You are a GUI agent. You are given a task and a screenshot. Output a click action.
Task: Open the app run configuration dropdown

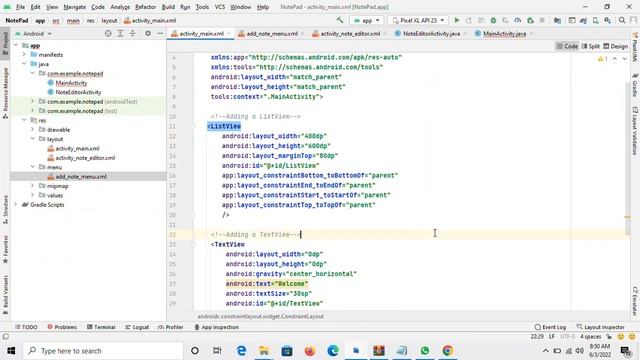[367, 20]
